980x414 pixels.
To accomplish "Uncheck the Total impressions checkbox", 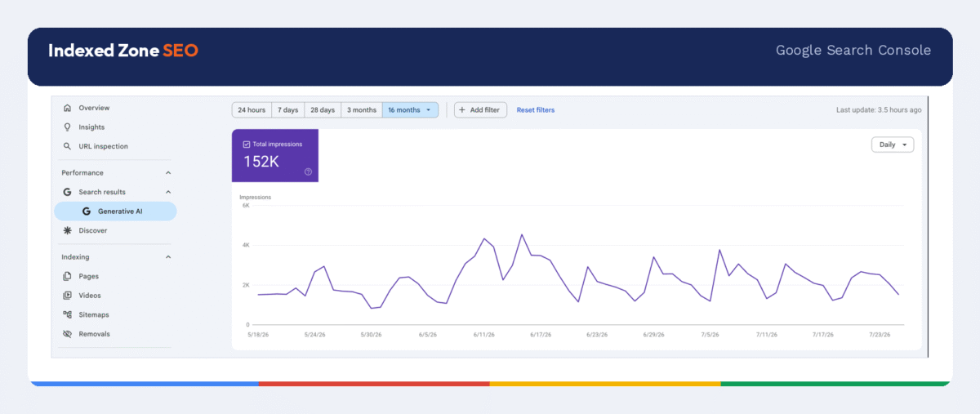I will coord(247,144).
